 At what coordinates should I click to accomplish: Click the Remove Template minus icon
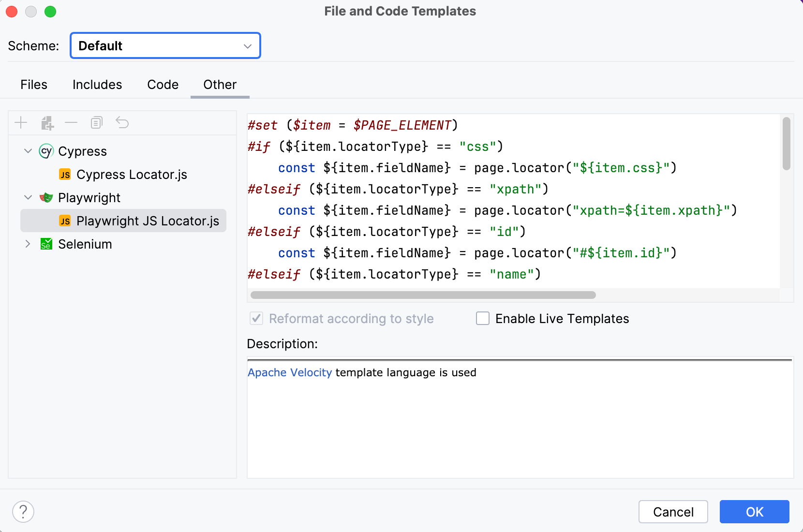[x=71, y=123]
